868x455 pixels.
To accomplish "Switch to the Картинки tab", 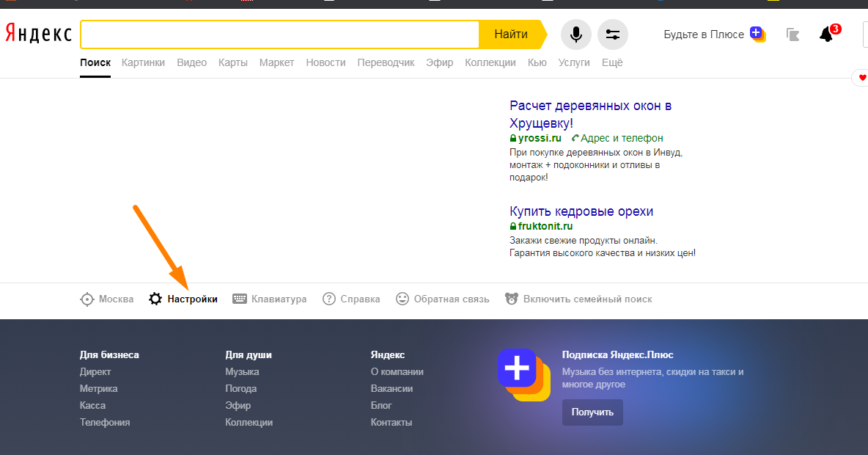I will click(x=144, y=62).
